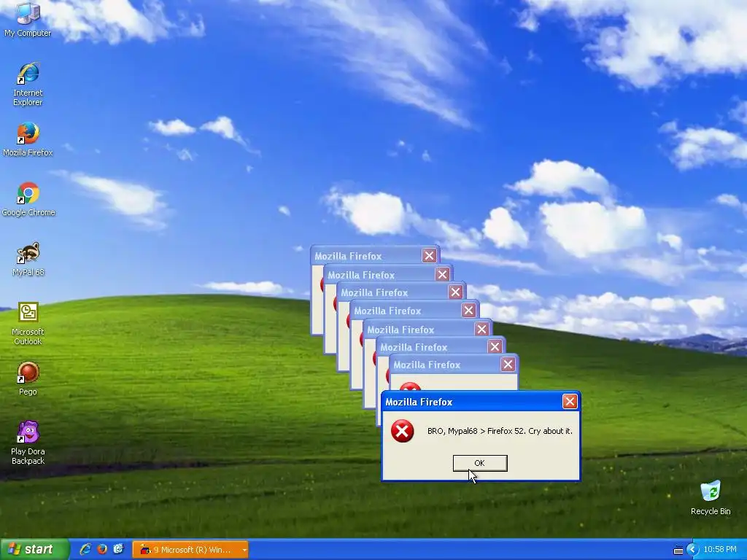
Task: Close the Firefox dialog directly behind the front one
Action: point(508,365)
